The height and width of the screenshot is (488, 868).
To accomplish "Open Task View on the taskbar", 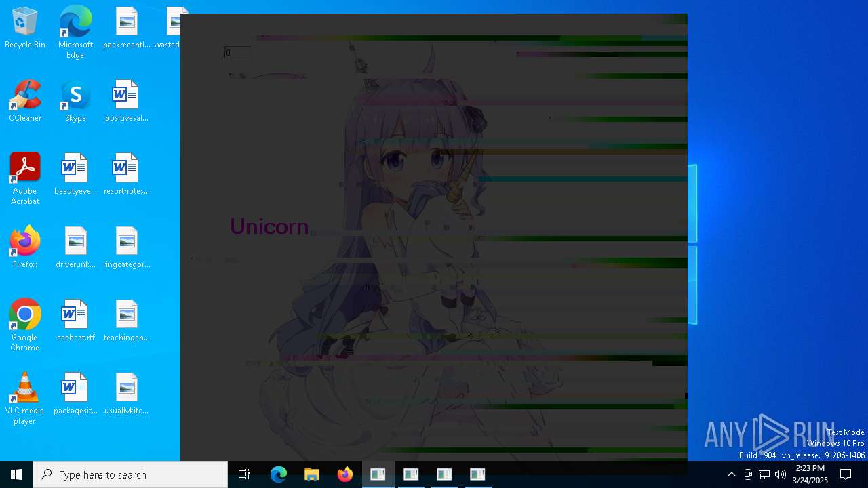I will tap(244, 474).
